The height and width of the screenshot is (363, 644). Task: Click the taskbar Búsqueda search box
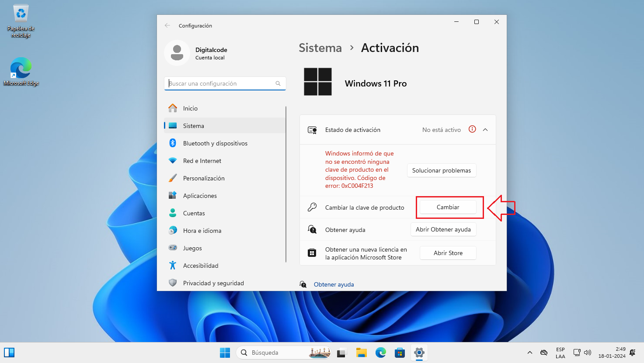(x=283, y=353)
